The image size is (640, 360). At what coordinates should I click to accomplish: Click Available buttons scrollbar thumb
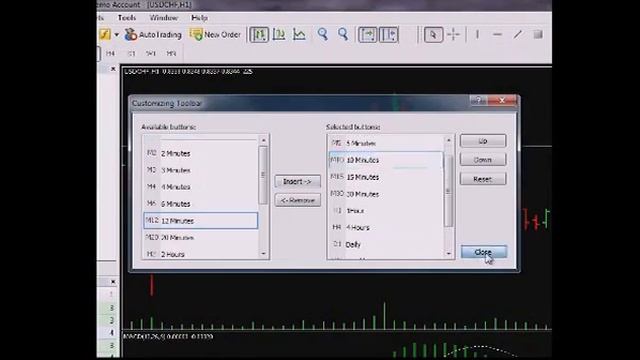click(263, 175)
